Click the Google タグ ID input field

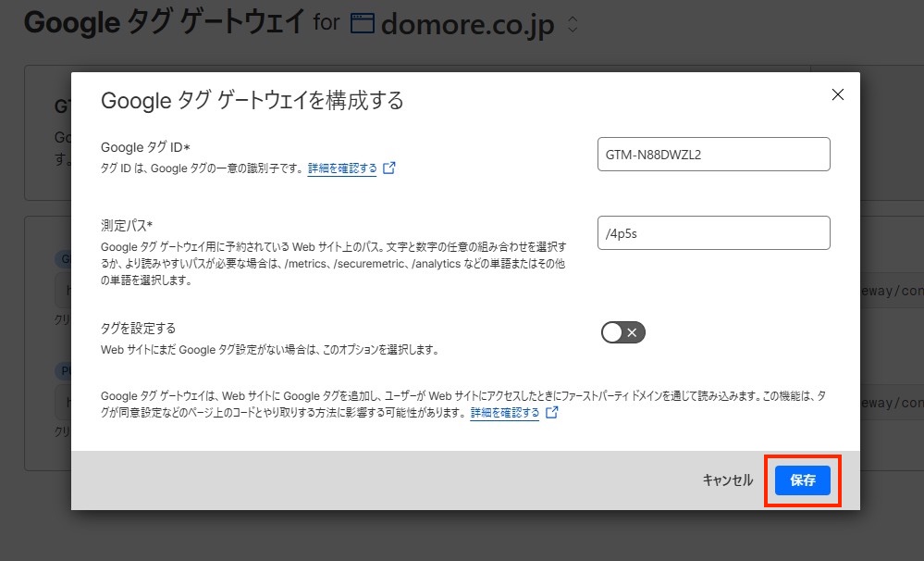[714, 155]
